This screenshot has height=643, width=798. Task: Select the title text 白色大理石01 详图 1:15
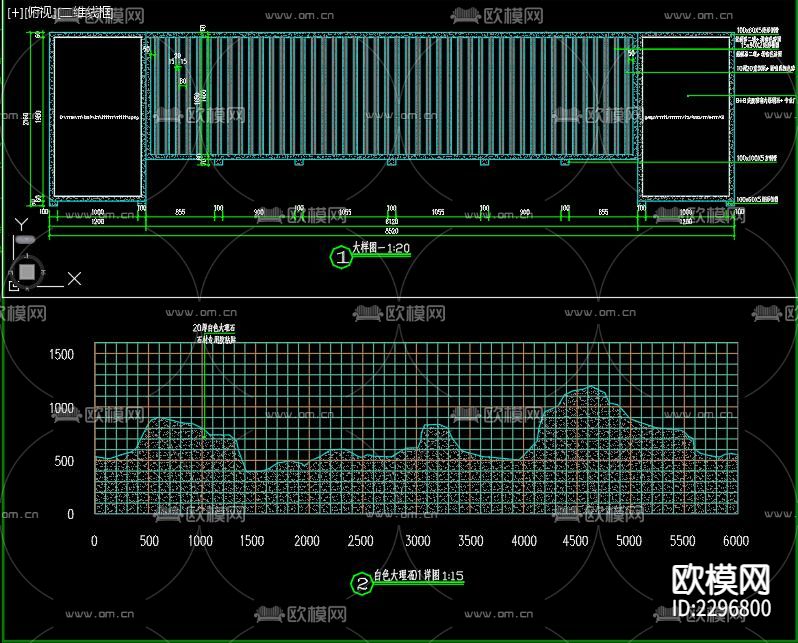pos(419,575)
